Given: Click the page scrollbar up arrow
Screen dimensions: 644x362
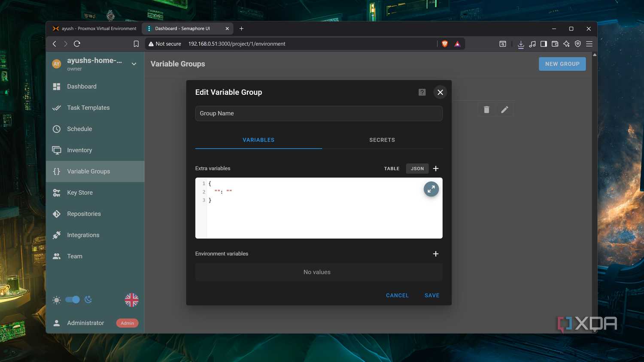Looking at the screenshot, I should [x=595, y=55].
